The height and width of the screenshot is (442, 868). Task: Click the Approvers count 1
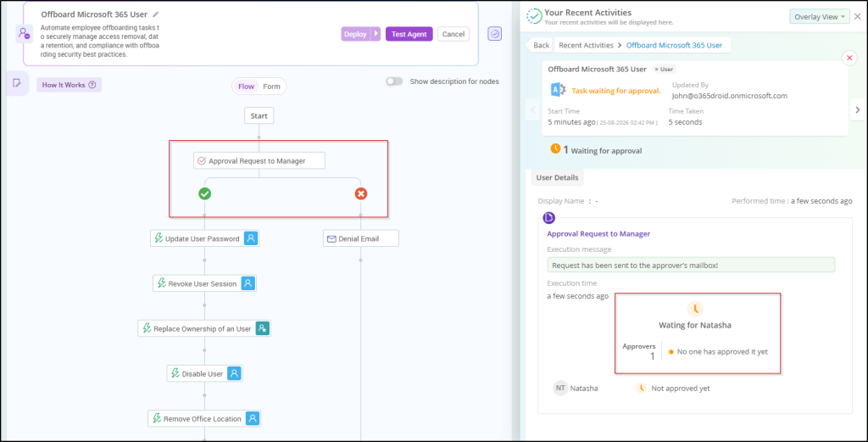coord(652,356)
